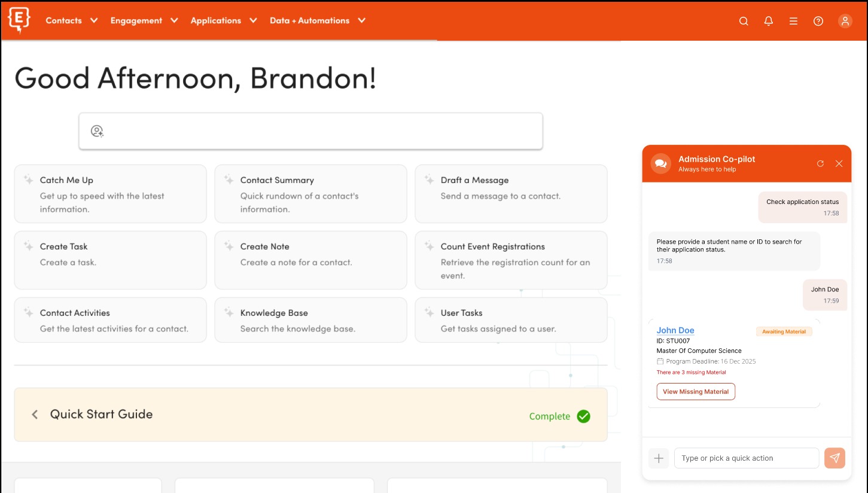Image resolution: width=868 pixels, height=493 pixels.
Task: Click the Element451 logo
Action: click(x=19, y=20)
